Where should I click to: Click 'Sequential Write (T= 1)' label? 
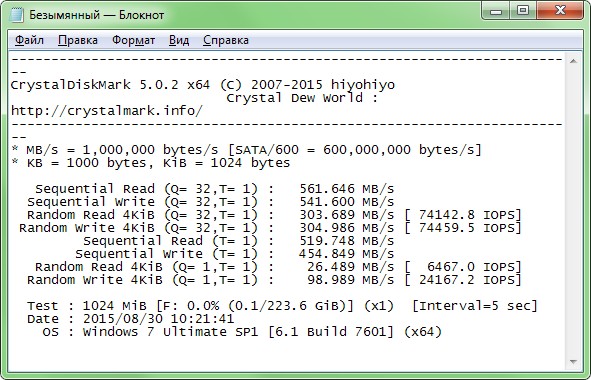pyautogui.click(x=167, y=254)
